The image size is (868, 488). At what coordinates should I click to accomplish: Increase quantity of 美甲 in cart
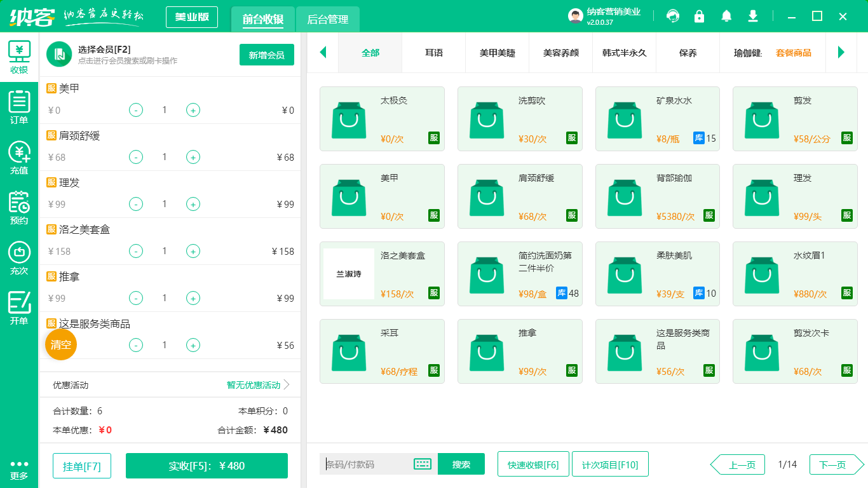pos(193,110)
